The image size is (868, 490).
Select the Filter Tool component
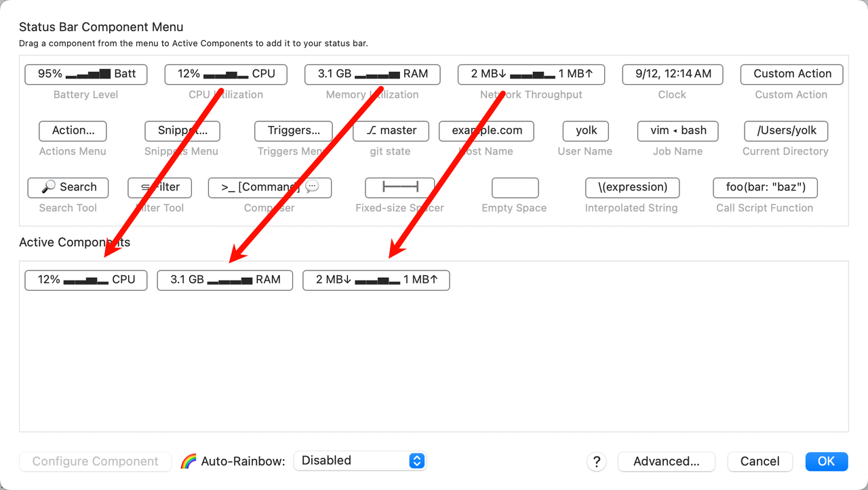[x=160, y=188]
